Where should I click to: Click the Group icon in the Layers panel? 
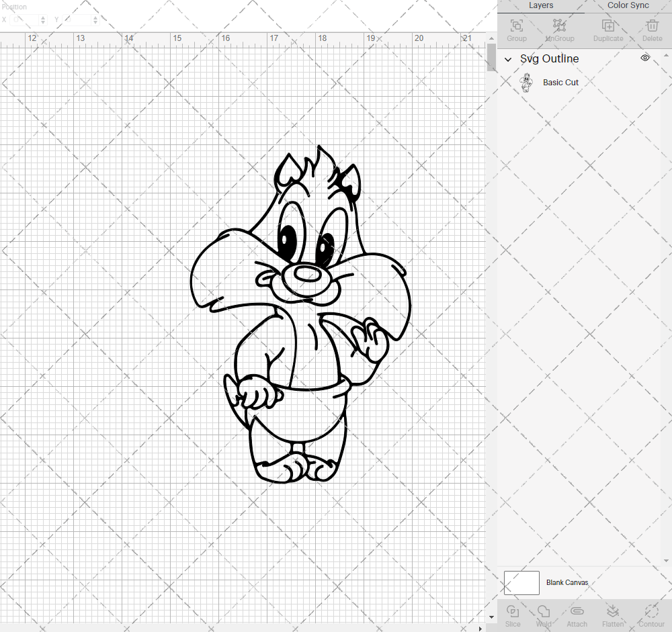[x=516, y=26]
